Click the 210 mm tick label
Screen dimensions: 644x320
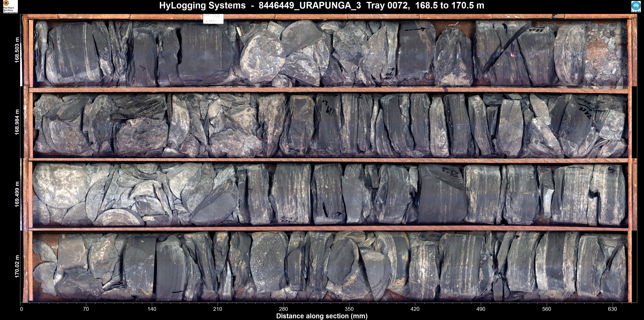[x=217, y=309]
